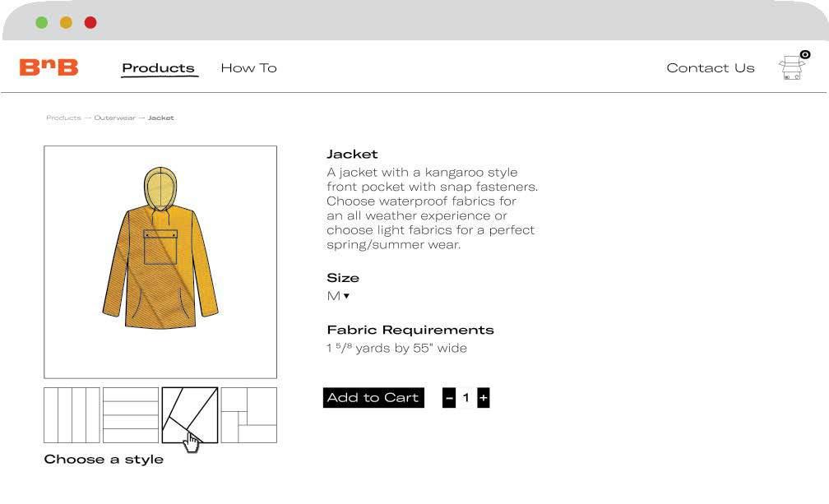The width and height of the screenshot is (829, 504).
Task: Open the Products menu
Action: [x=158, y=68]
